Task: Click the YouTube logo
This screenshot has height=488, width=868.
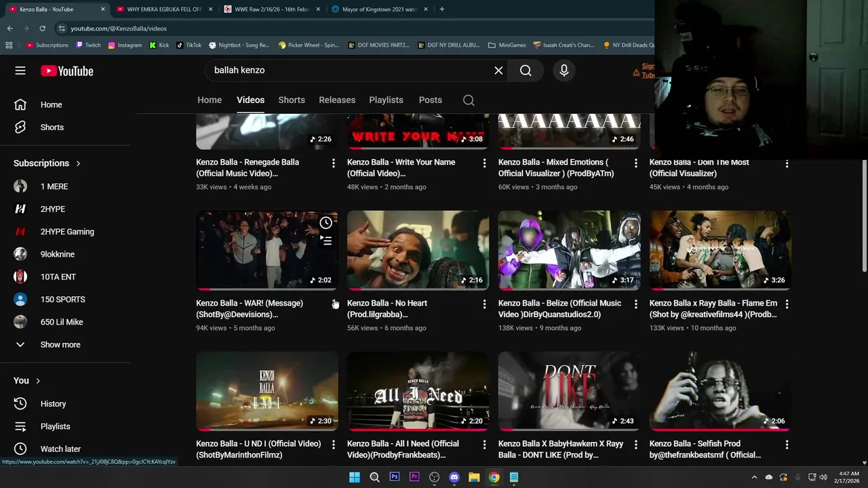Action: [66, 70]
